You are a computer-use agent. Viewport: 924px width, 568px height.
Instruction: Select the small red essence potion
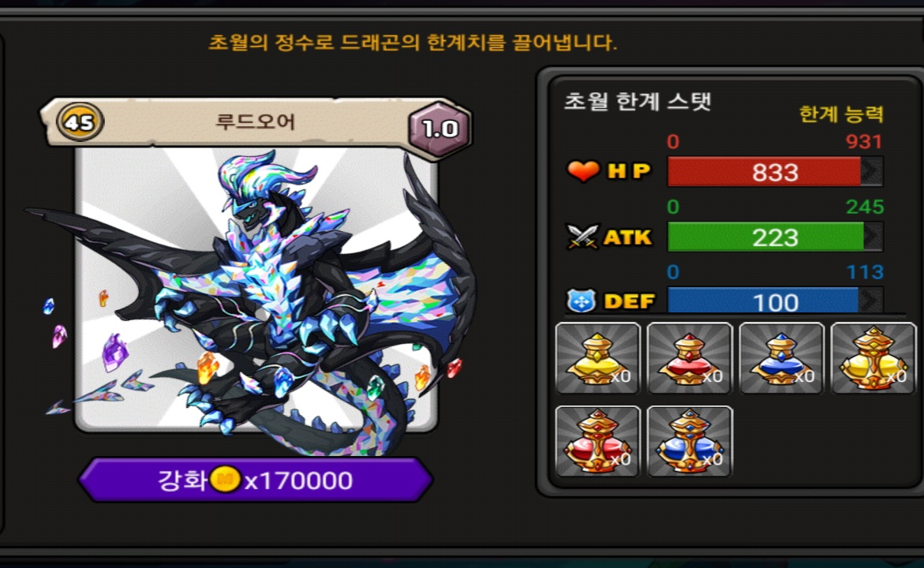(690, 357)
